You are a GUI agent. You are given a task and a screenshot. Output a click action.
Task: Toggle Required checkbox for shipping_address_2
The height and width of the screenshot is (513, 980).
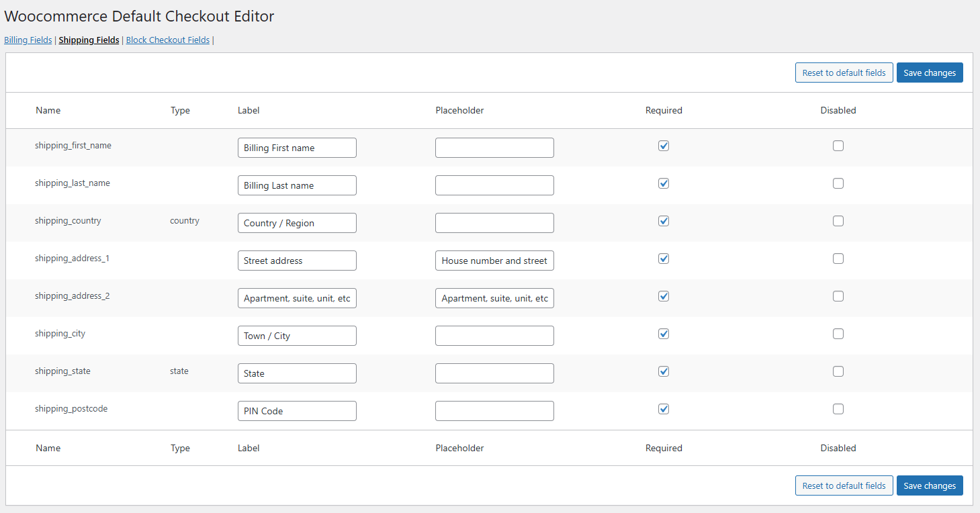[664, 296]
